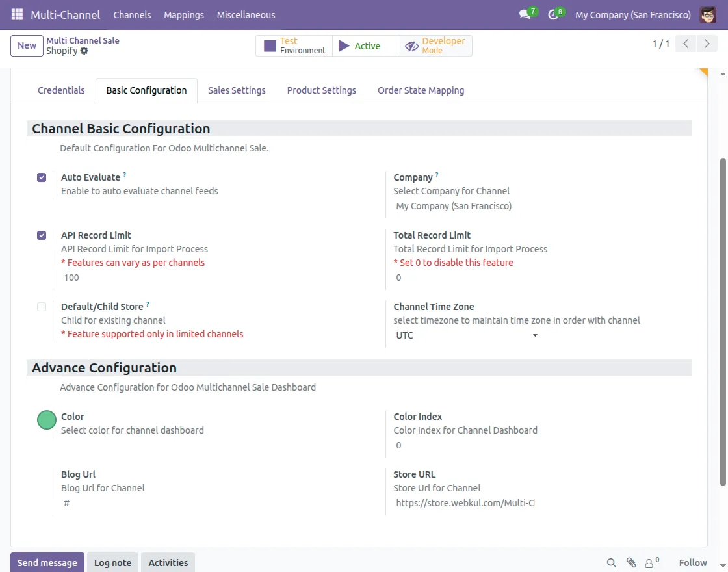Enable the Default/Child Store checkbox
The height and width of the screenshot is (572, 728).
[x=41, y=306]
